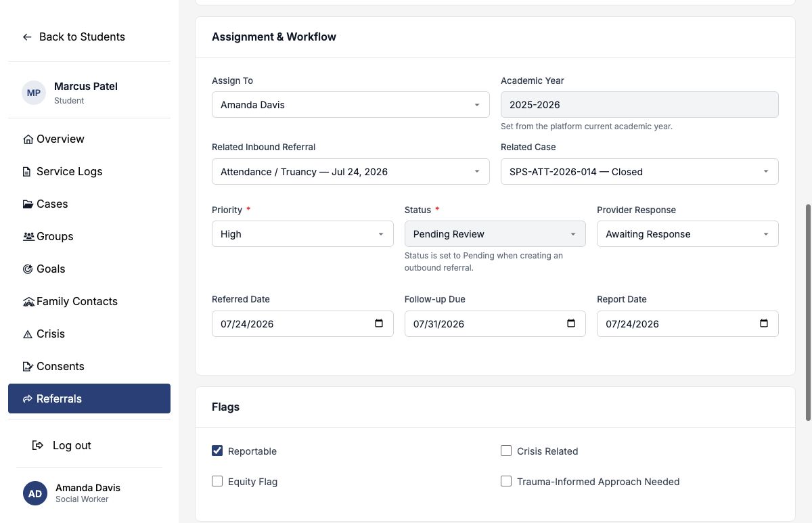Click the Marcus Patel student name
The width and height of the screenshot is (812, 523).
tap(86, 87)
